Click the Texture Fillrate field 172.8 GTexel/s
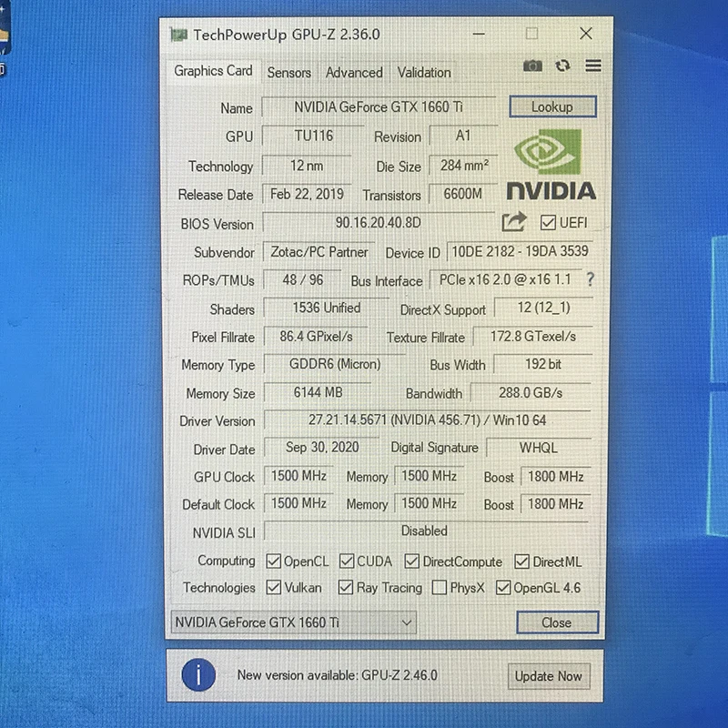Image resolution: width=728 pixels, height=728 pixels. tap(533, 336)
